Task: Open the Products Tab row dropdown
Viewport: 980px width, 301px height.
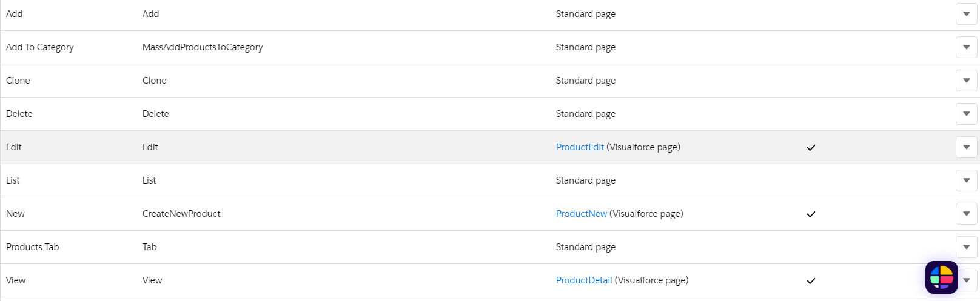Action: point(966,247)
